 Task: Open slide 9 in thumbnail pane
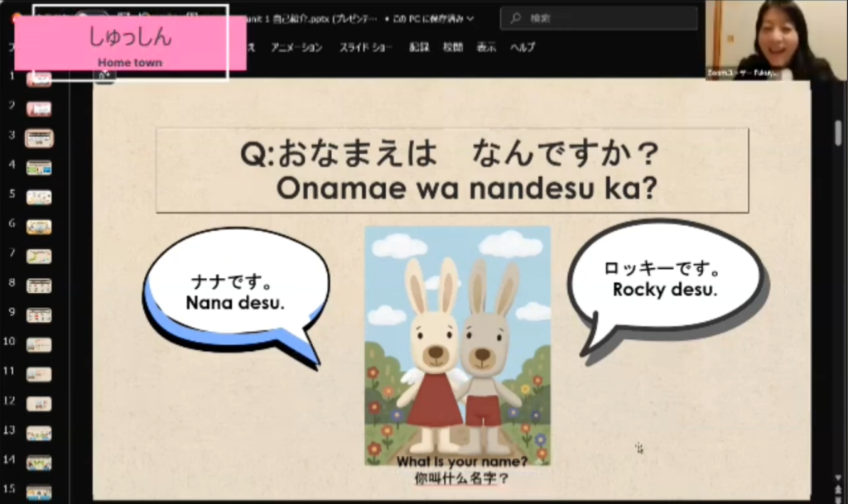click(39, 315)
